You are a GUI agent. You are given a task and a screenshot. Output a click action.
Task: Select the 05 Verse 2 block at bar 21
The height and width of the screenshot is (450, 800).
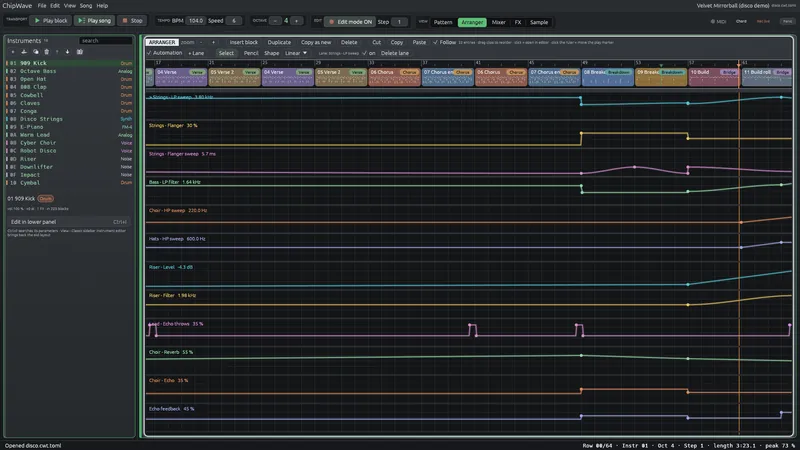pos(234,77)
